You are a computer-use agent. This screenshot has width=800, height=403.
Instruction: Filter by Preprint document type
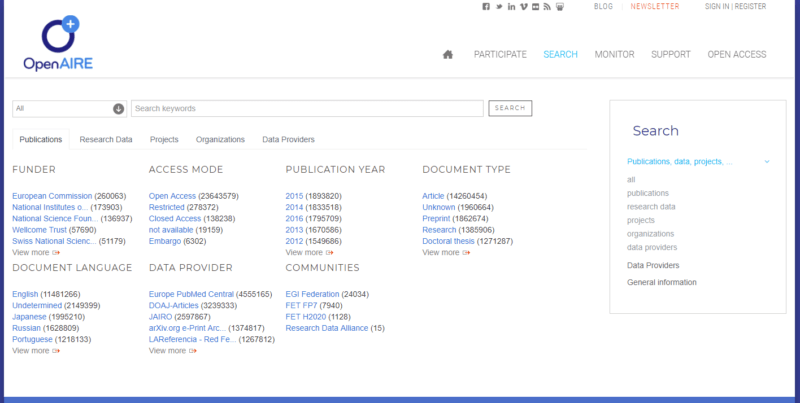(436, 218)
